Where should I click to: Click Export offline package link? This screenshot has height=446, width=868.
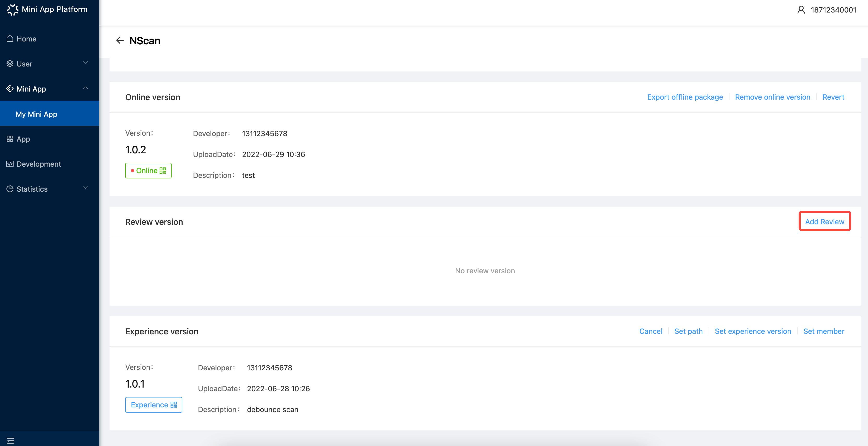685,97
